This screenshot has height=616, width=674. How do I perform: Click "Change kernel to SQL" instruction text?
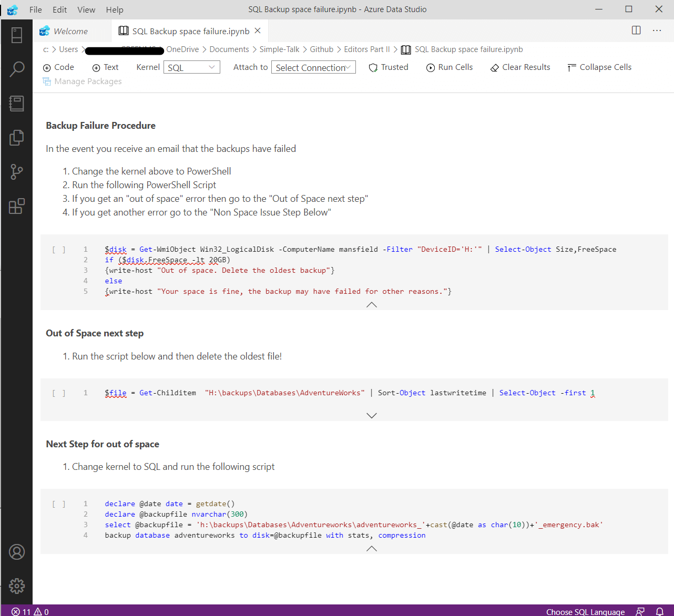173,467
